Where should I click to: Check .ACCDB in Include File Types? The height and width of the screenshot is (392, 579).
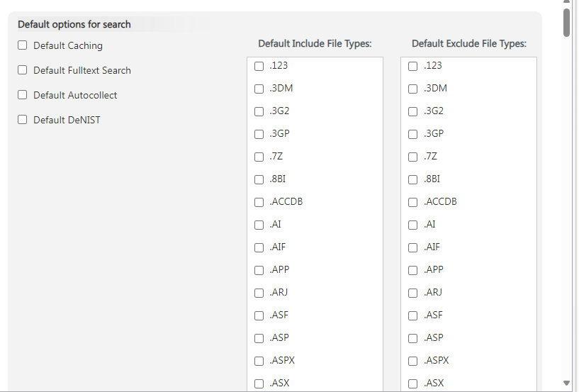(259, 202)
